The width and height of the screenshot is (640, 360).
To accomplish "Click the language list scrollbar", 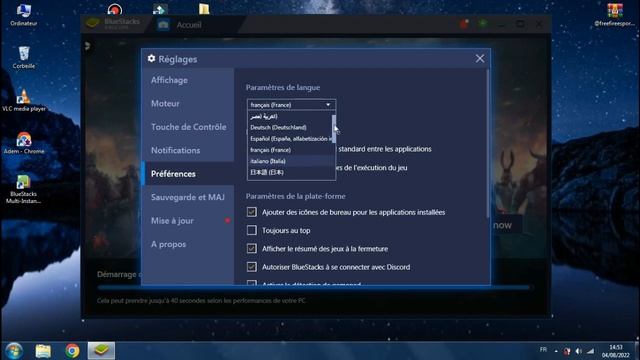I will pyautogui.click(x=334, y=129).
